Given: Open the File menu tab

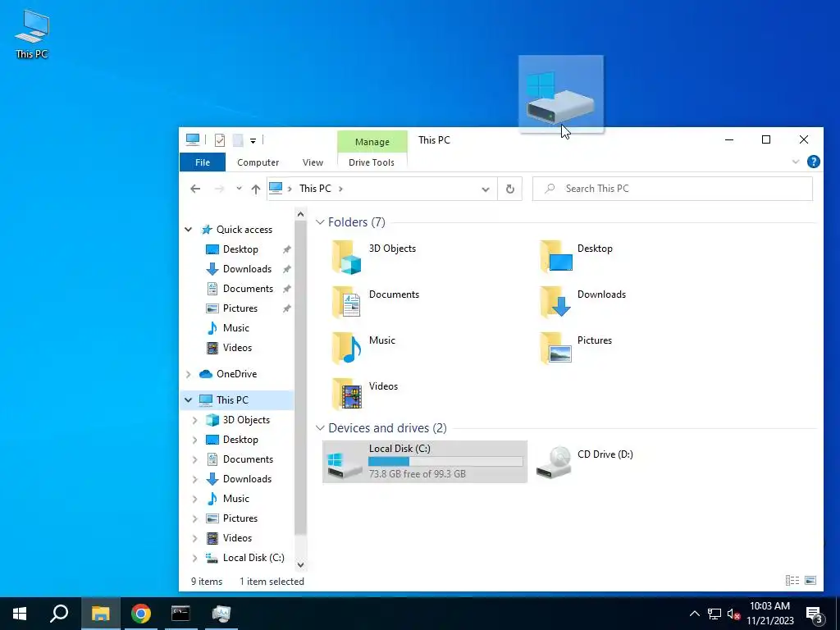Looking at the screenshot, I should (x=203, y=162).
